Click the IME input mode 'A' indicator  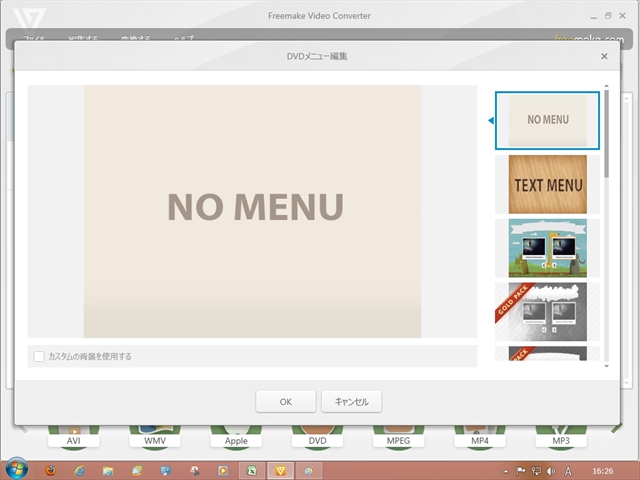click(x=568, y=469)
